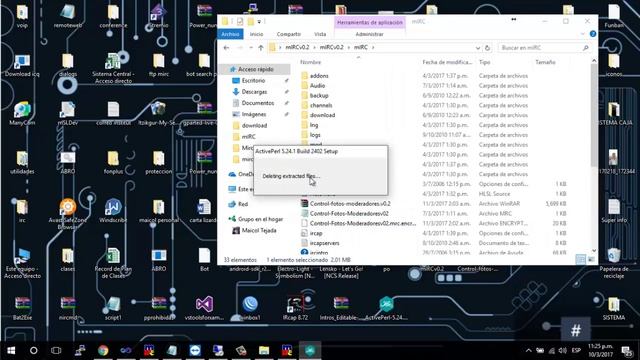Select the ircapservers text document
Image resolution: width=640 pixels, height=360 pixels.
tap(324, 243)
